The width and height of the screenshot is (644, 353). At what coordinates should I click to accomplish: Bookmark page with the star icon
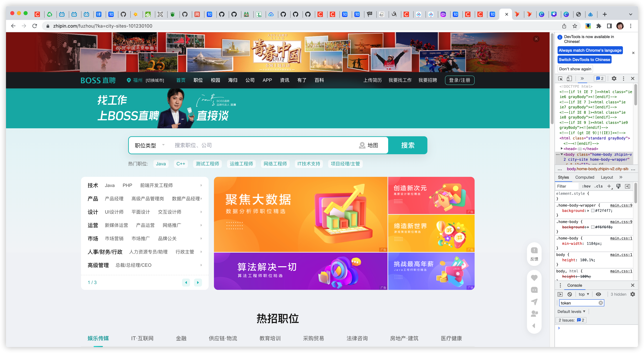(575, 26)
